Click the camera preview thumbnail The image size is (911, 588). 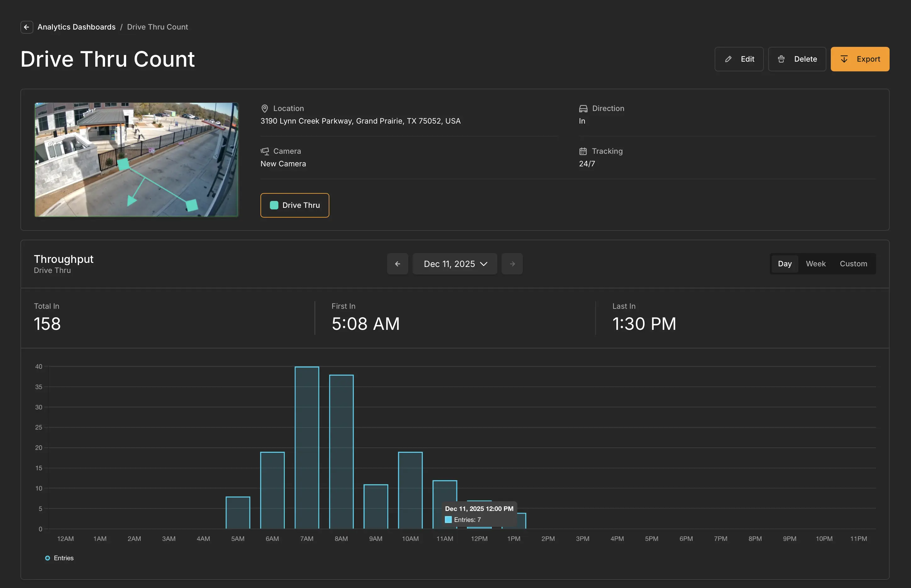(136, 160)
